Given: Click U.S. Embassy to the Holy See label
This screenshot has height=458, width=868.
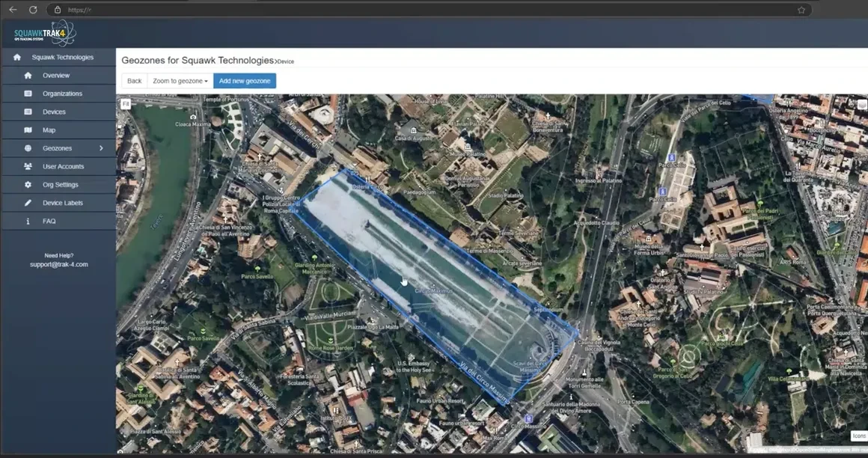Looking at the screenshot, I should pyautogui.click(x=413, y=367).
